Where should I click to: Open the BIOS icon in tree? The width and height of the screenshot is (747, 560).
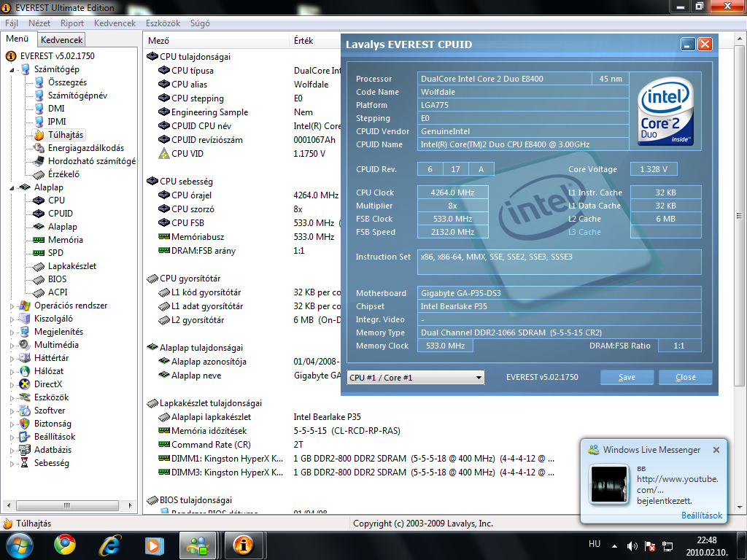tap(39, 279)
